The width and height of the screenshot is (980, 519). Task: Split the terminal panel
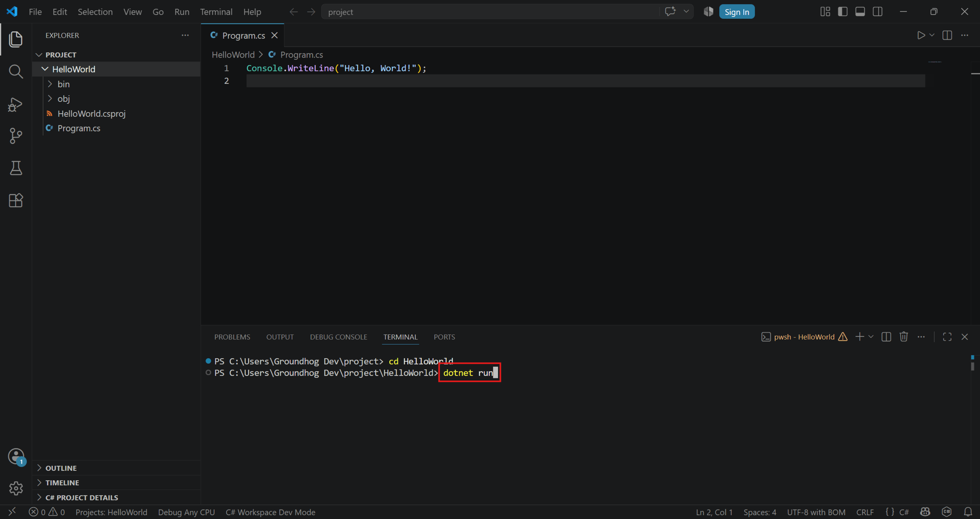[886, 337]
